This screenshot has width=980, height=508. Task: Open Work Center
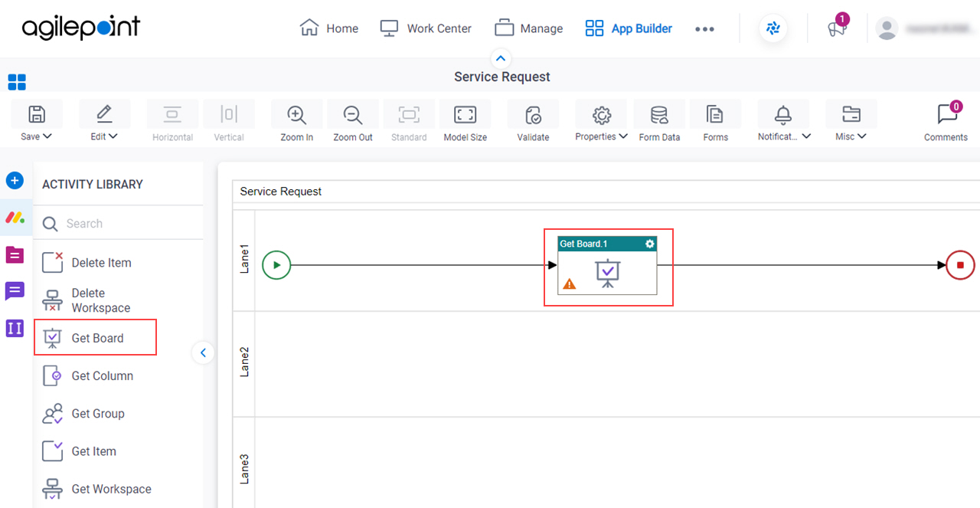click(x=426, y=28)
